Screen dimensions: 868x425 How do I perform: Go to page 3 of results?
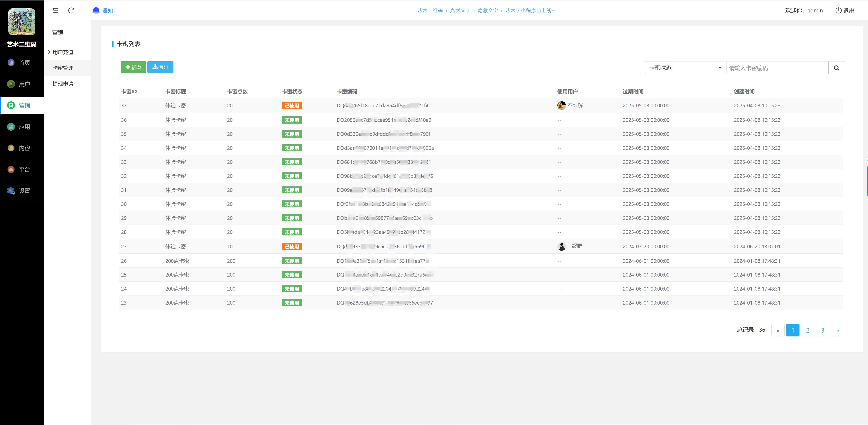[823, 330]
